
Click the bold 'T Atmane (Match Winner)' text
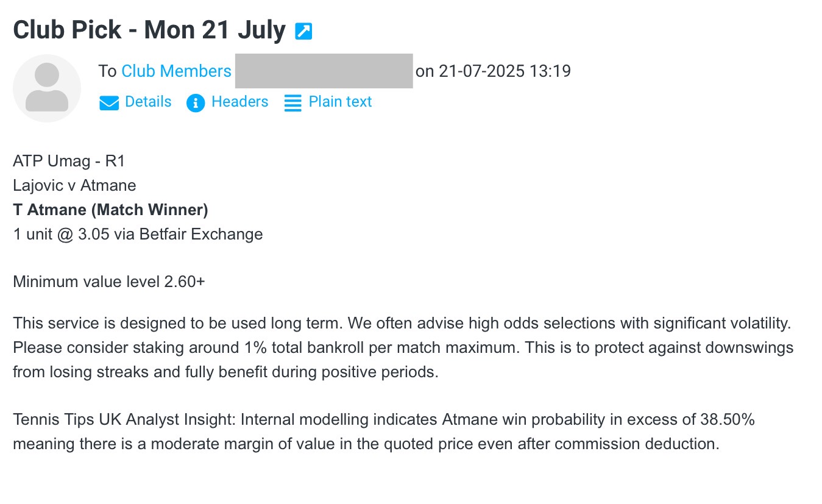coord(110,210)
